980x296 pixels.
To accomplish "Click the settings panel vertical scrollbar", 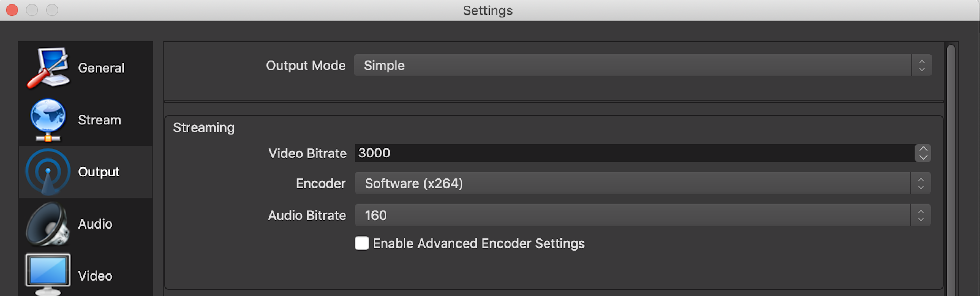I will tap(951, 170).
